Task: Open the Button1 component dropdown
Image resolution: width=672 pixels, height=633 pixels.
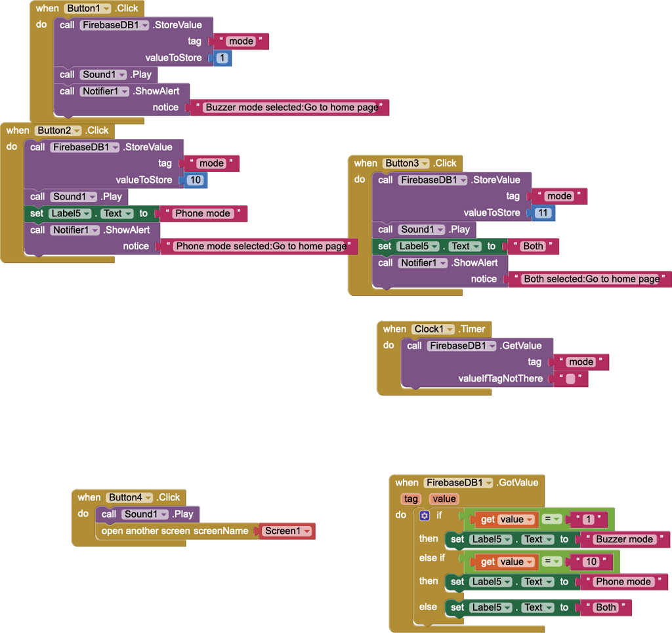Action: point(106,9)
